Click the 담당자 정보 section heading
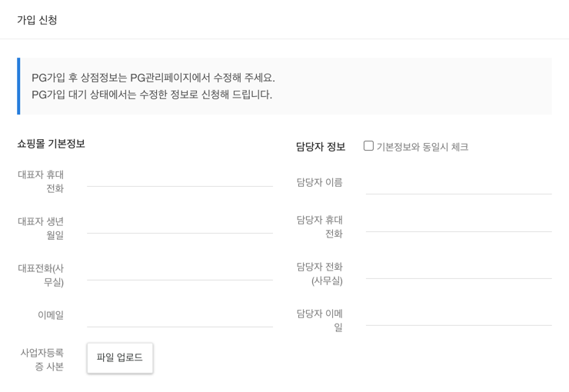This screenshot has height=392, width=569. tap(321, 146)
